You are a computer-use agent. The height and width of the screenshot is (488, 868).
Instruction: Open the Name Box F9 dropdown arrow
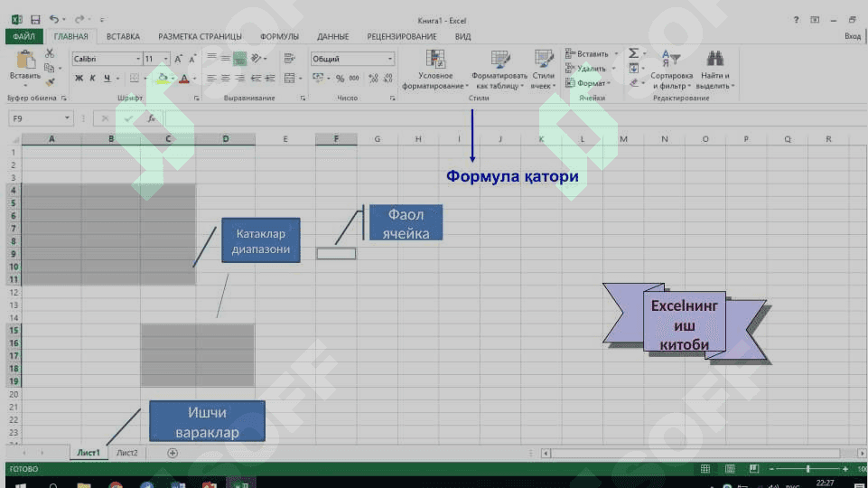tap(67, 118)
